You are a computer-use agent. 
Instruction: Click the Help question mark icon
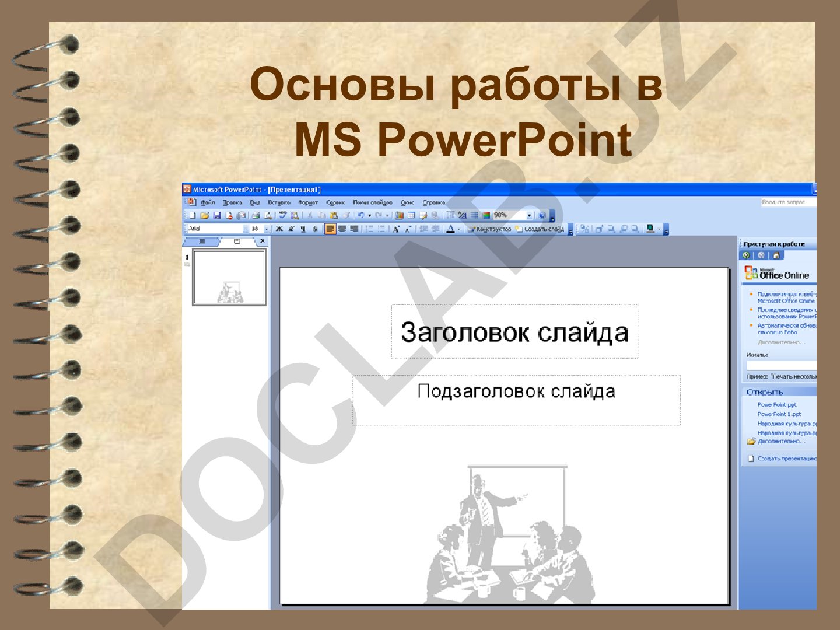coord(542,215)
